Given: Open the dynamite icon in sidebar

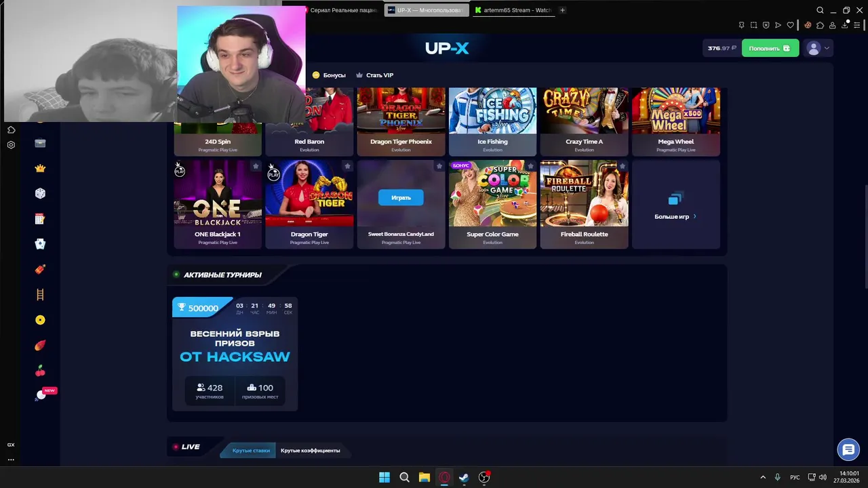Looking at the screenshot, I should tap(40, 269).
